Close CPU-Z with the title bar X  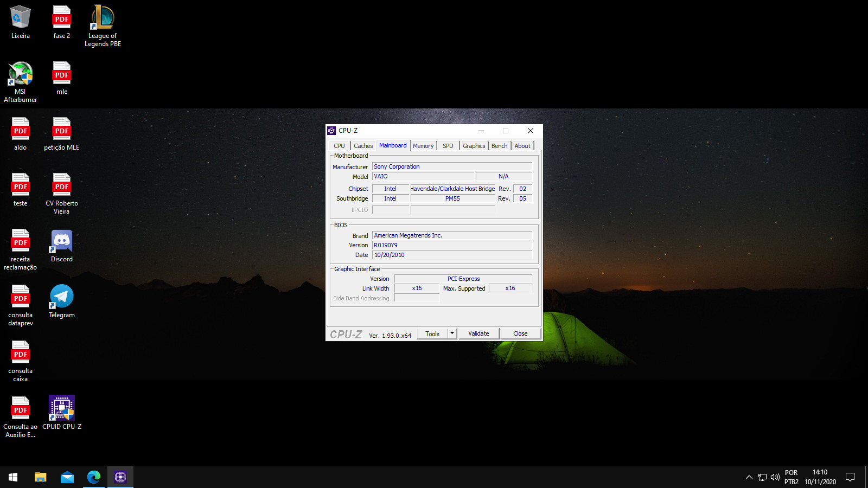pos(531,131)
